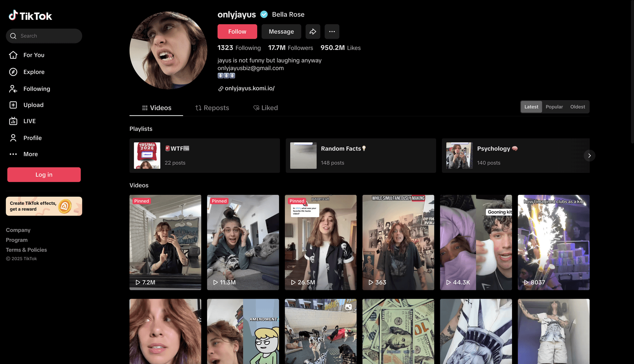This screenshot has width=634, height=364.
Task: Open Explore via compass icon
Action: [x=13, y=72]
